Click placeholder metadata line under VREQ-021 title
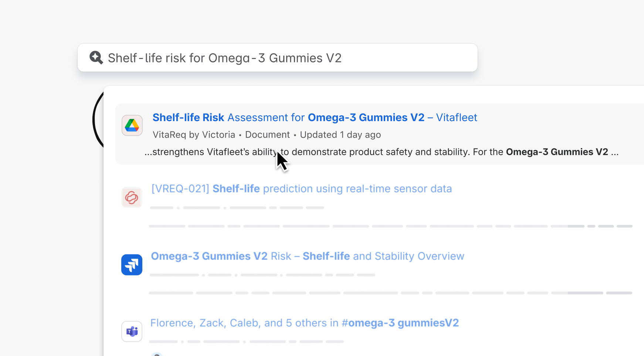 tap(237, 208)
